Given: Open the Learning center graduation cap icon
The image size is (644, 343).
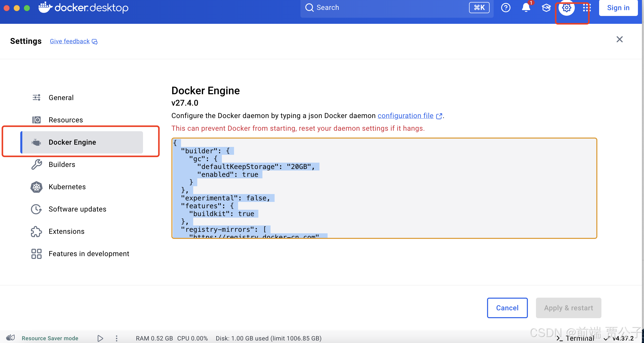Looking at the screenshot, I should [x=546, y=8].
